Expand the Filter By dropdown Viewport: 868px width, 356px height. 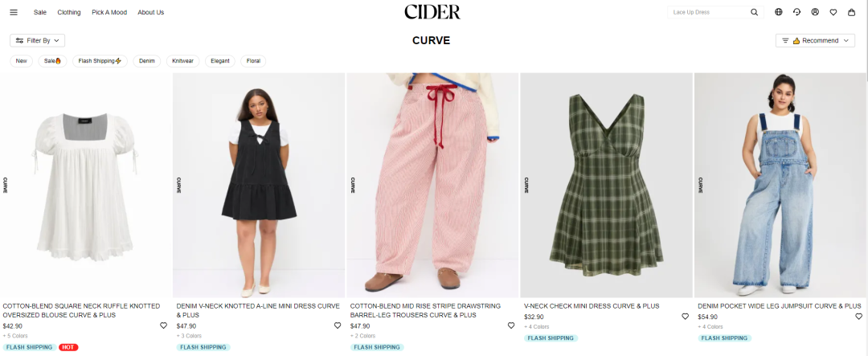(37, 40)
